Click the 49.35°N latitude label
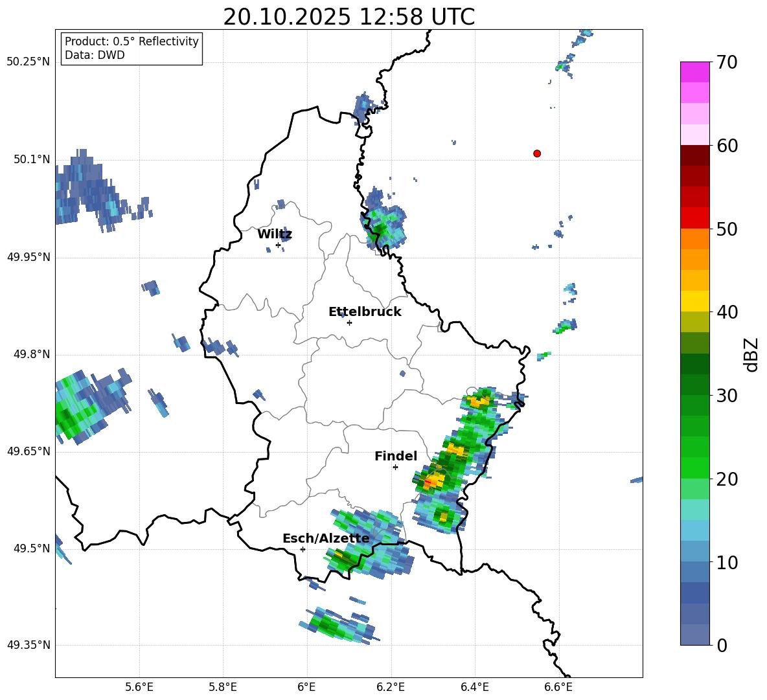This screenshot has width=767, height=700. [x=29, y=645]
